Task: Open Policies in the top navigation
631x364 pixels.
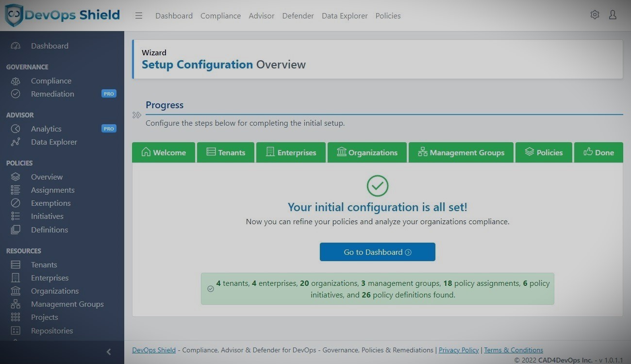Action: coord(388,16)
